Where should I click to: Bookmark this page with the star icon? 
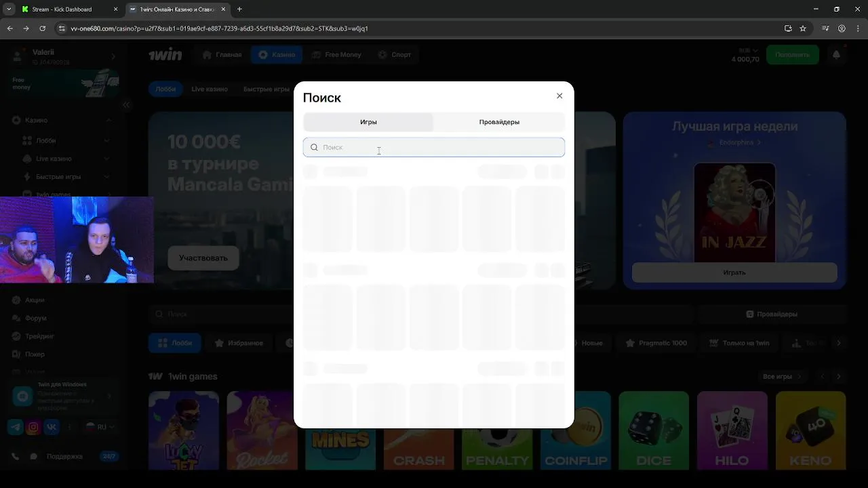803,28
